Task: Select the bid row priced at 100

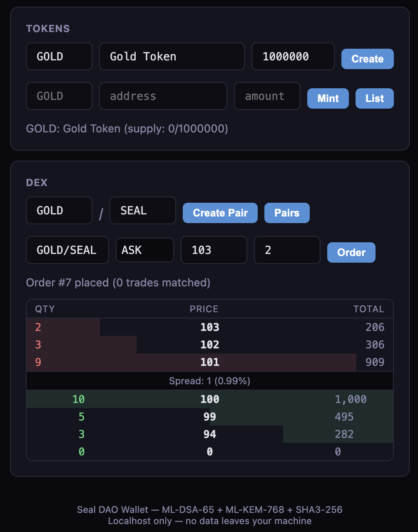Action: pos(209,399)
